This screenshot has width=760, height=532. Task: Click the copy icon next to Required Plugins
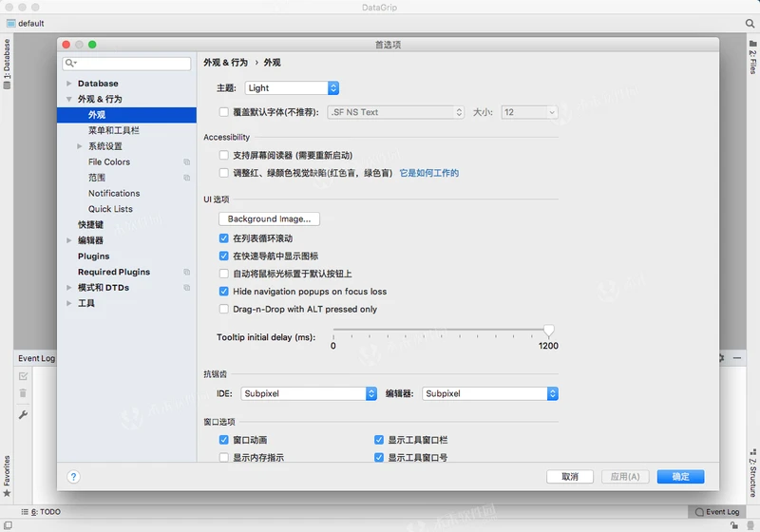point(186,272)
